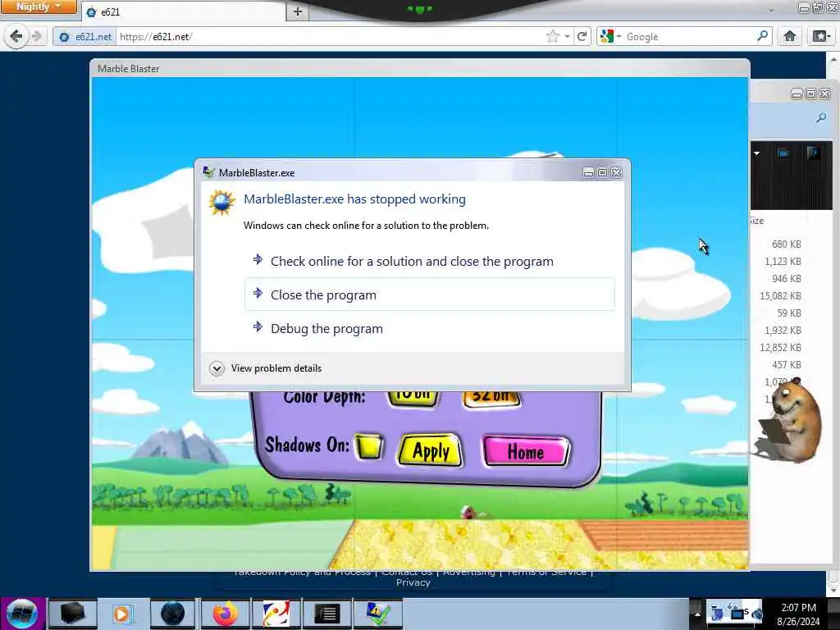Screen dimensions: 840x630
Task: Open the media player taskbar icon
Action: point(122,614)
